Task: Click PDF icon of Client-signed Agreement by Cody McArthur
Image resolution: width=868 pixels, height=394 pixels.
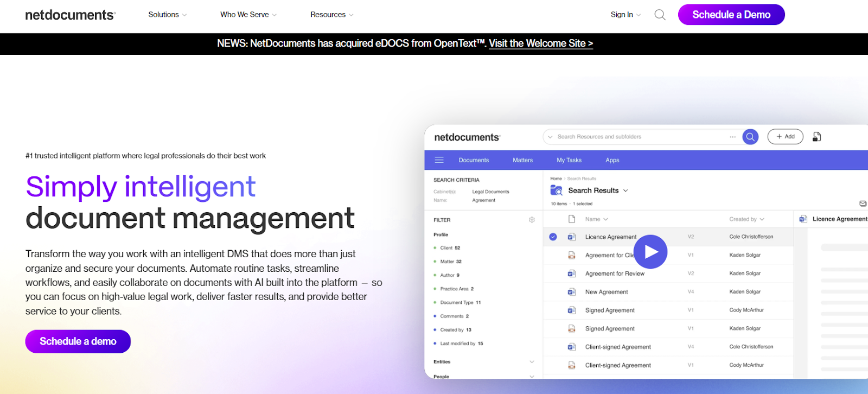Action: pos(571,365)
